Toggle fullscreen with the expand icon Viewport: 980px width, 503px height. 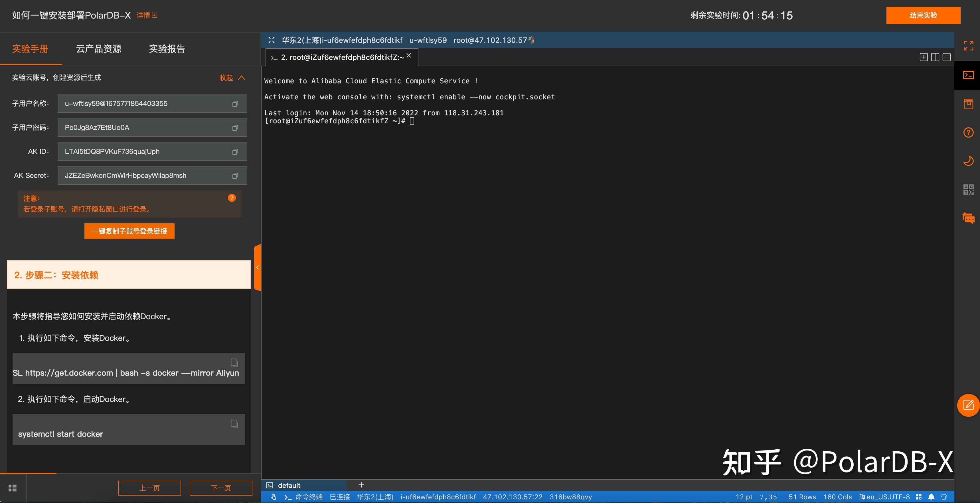pos(968,46)
